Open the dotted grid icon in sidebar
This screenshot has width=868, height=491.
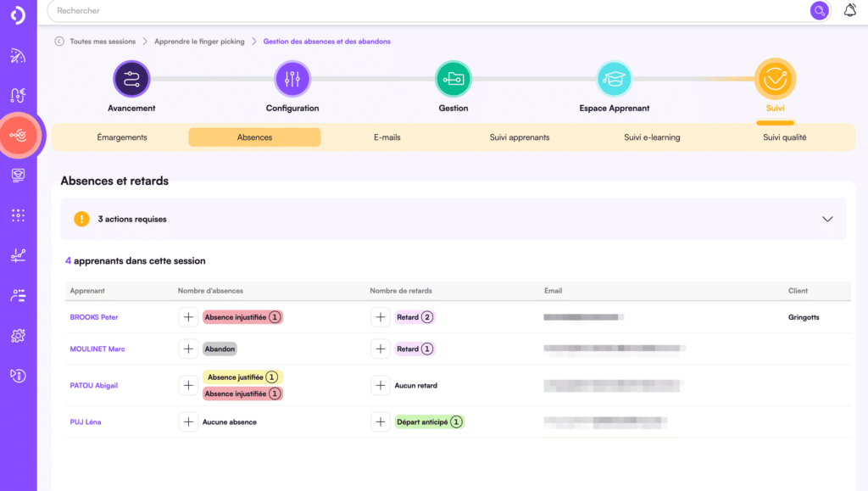coord(18,215)
